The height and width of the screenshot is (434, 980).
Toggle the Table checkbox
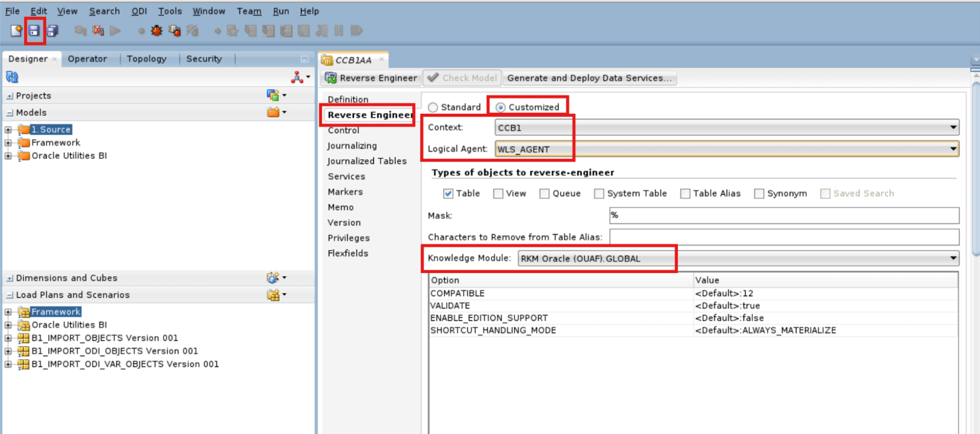(448, 193)
